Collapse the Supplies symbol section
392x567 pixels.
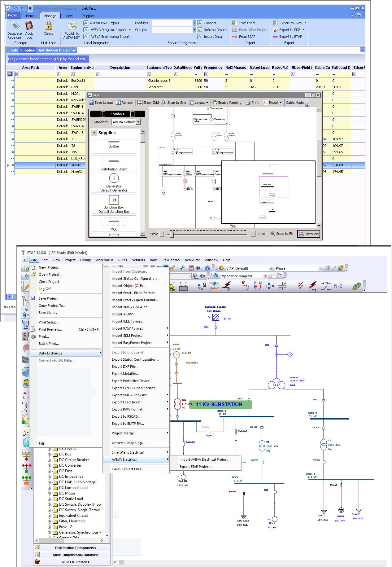[x=94, y=133]
